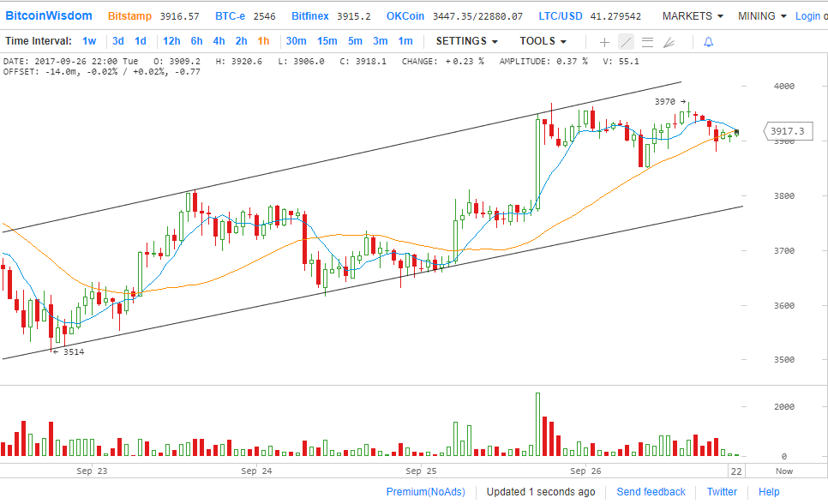
Task: Click the BitcoinWisdom logo link
Action: pos(49,16)
